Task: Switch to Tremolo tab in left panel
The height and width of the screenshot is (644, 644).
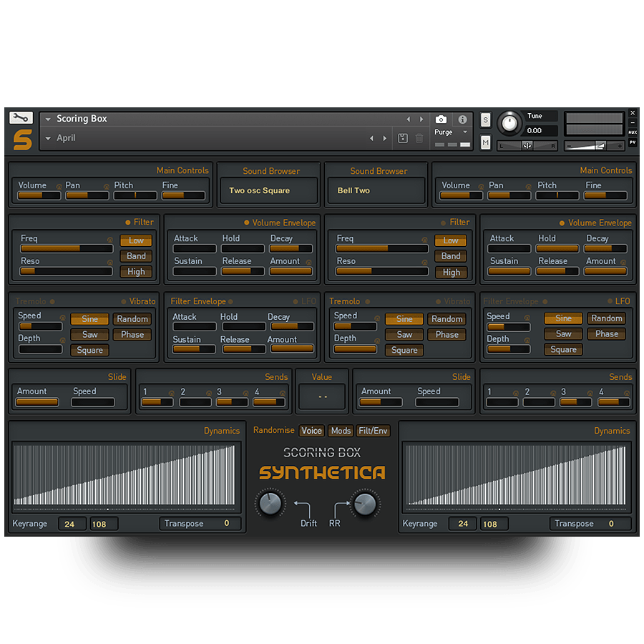Action: click(31, 301)
